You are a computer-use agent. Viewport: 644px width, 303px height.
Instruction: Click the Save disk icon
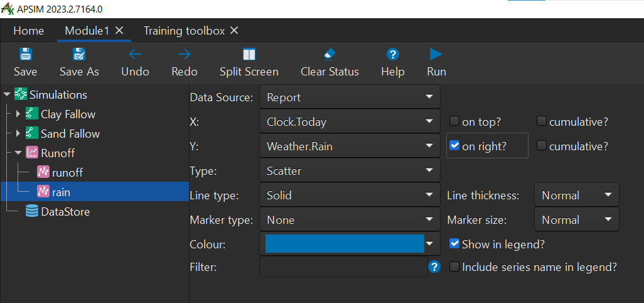click(x=26, y=54)
